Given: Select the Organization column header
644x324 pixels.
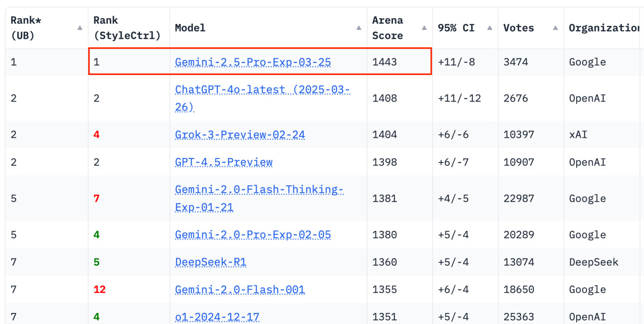Looking at the screenshot, I should [604, 28].
